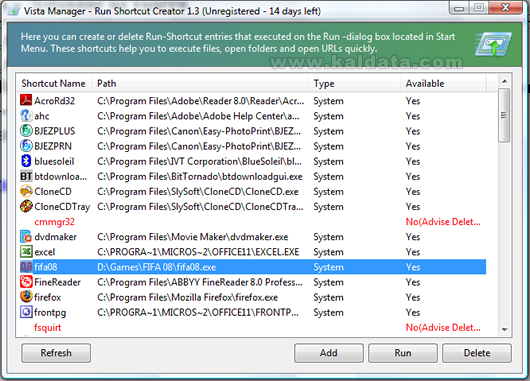Click the vertical scrollbar thumb

[504, 115]
